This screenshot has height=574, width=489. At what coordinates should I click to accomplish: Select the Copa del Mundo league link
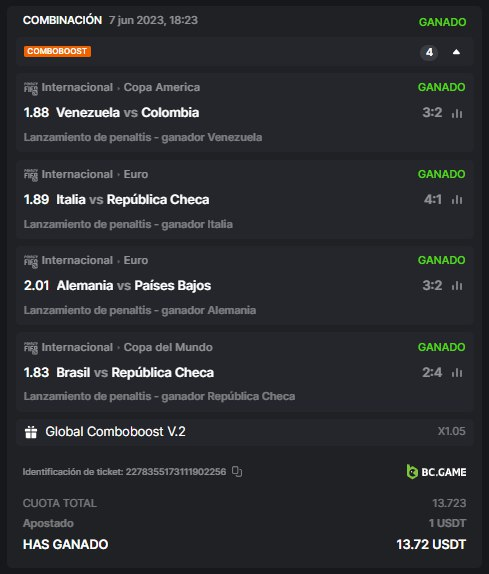(168, 347)
